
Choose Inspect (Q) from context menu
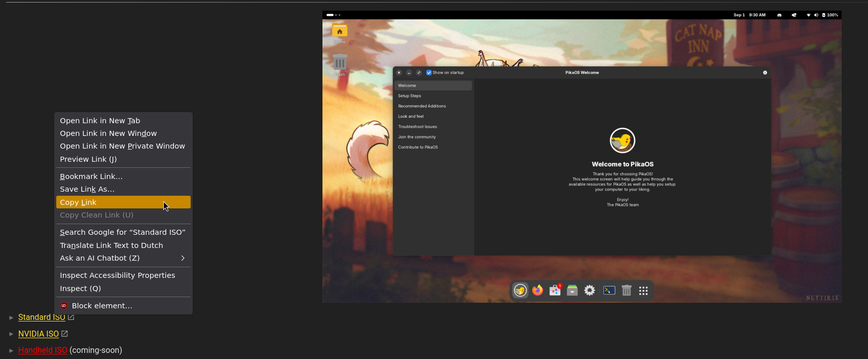click(123, 289)
